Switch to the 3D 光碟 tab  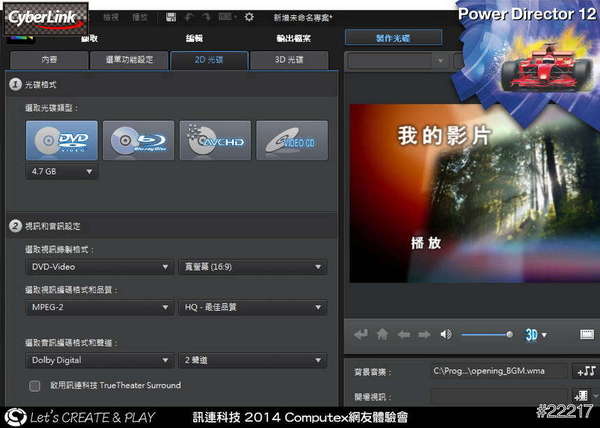click(x=289, y=60)
